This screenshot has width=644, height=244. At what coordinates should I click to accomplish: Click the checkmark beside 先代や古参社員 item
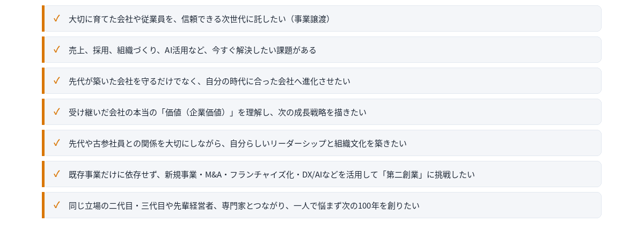(56, 143)
